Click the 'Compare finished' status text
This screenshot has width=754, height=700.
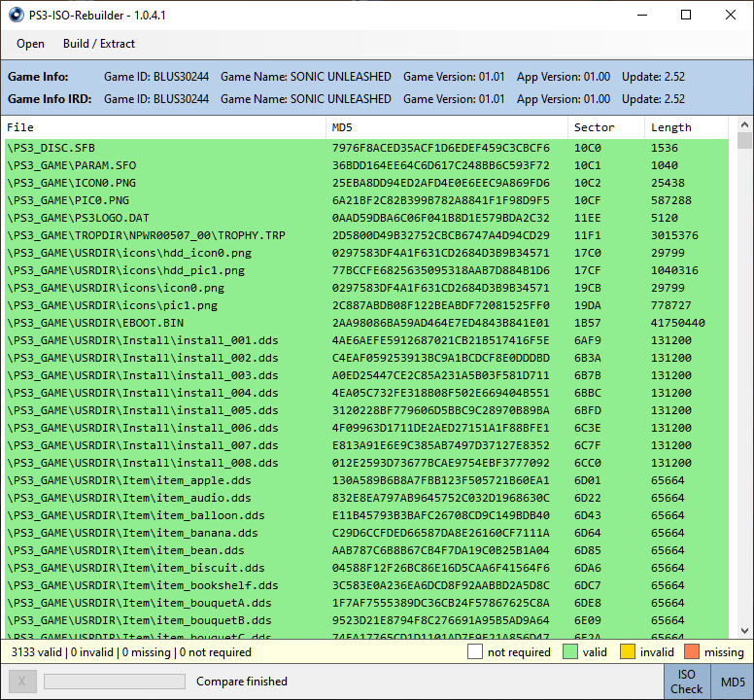242,682
